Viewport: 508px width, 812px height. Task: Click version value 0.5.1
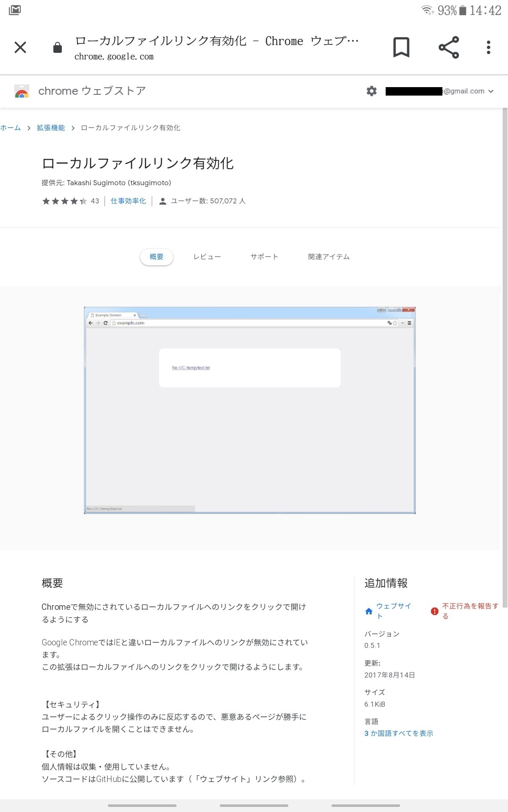tap(372, 645)
